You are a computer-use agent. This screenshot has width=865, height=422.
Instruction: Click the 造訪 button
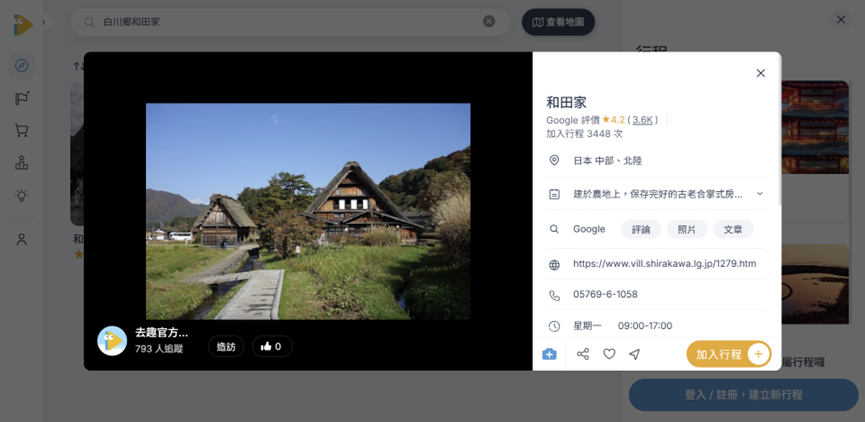[x=226, y=346]
